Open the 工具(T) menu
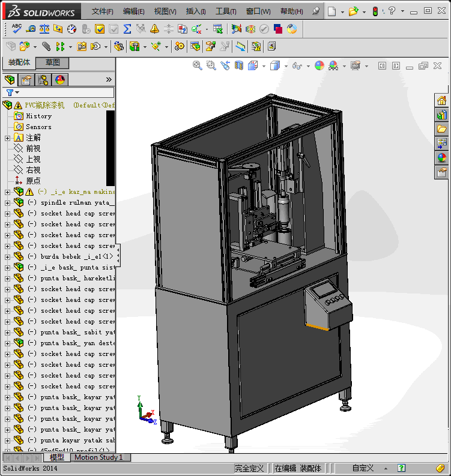This screenshot has width=451, height=476. tap(226, 11)
